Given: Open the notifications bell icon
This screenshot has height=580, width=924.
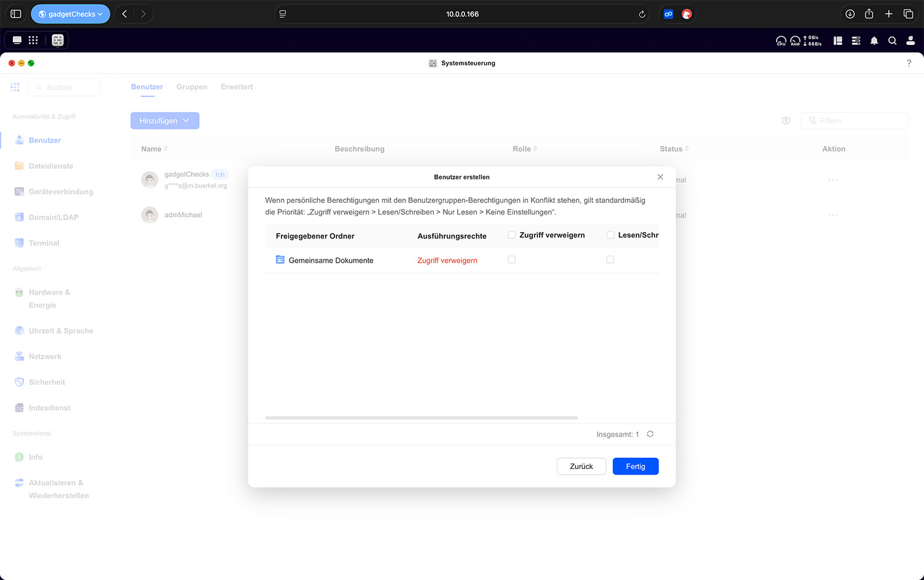Looking at the screenshot, I should [873, 41].
